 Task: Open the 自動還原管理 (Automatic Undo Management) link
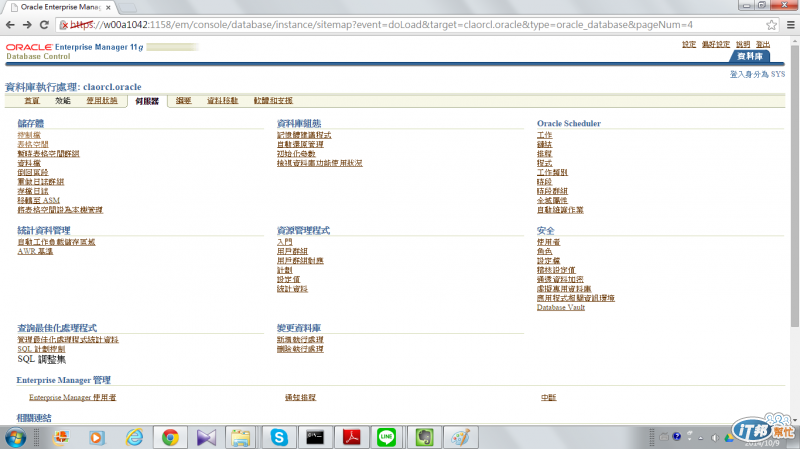pos(300,144)
